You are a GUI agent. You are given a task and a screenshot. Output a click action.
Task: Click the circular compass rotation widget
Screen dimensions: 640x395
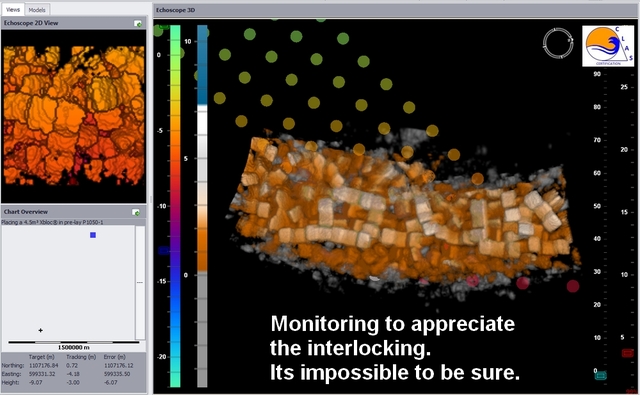coord(558,42)
